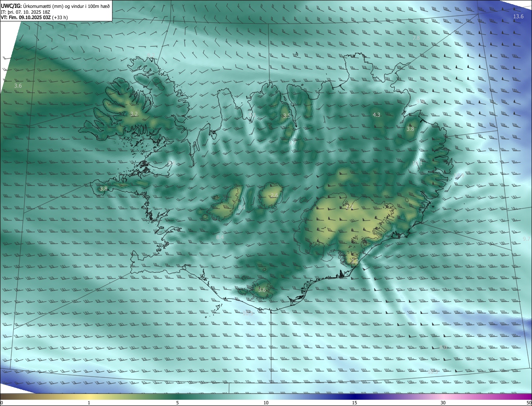Click the 4.3 value label
The height and width of the screenshot is (406, 532).
[377, 115]
